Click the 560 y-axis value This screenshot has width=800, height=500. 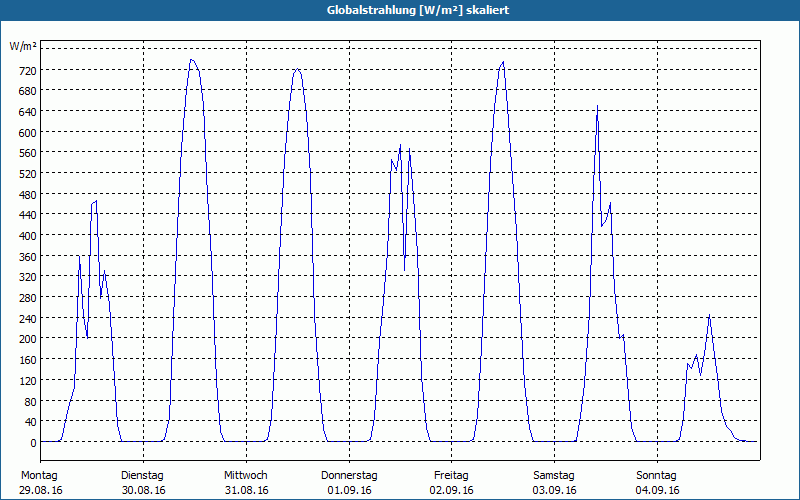(x=28, y=154)
